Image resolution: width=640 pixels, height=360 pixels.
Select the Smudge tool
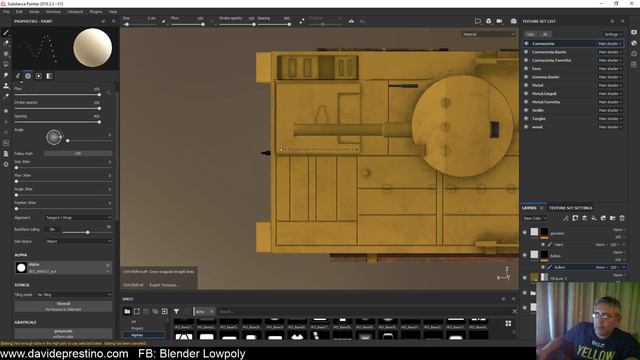(x=6, y=75)
